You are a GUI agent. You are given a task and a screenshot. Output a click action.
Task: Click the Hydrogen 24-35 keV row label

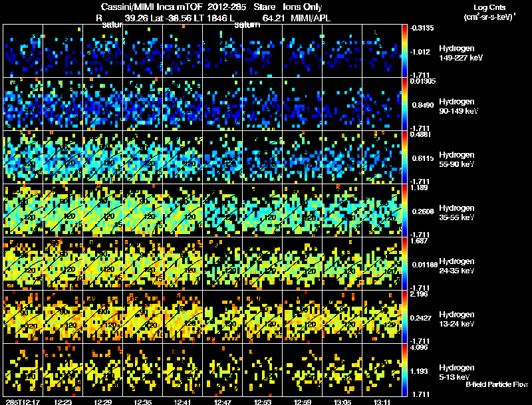[457, 266]
